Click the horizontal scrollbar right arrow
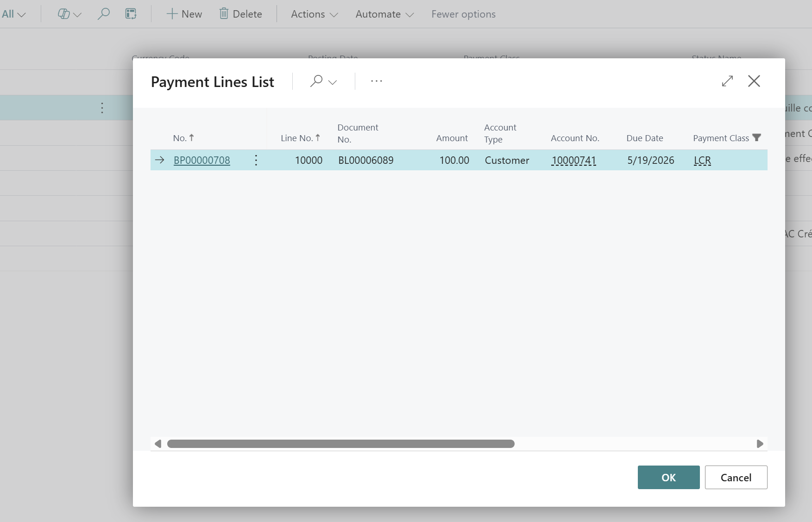 click(760, 444)
